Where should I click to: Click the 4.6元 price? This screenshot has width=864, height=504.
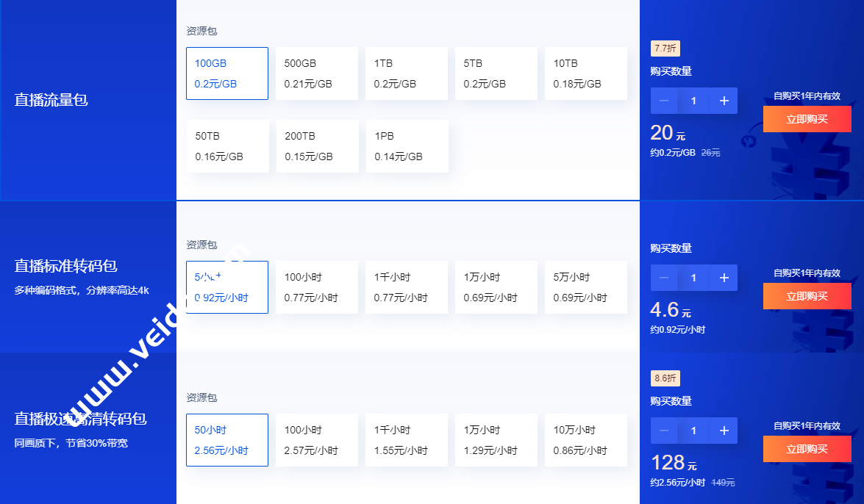pos(671,309)
